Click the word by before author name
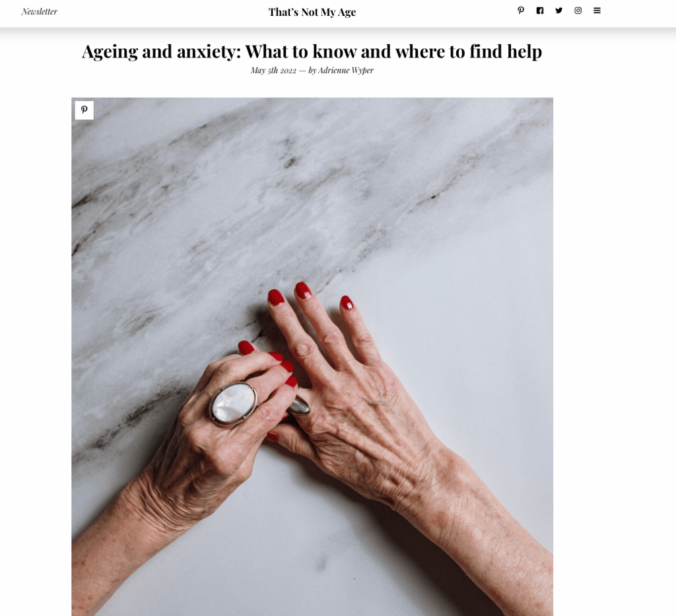 coord(312,70)
